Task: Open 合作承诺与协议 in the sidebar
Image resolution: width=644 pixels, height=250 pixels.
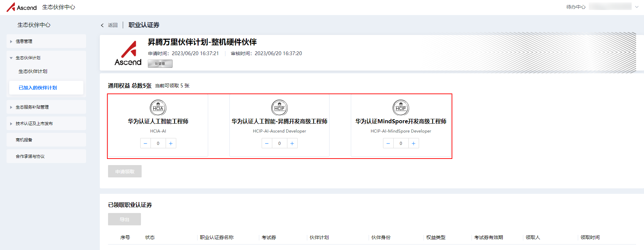Action: 46,156
